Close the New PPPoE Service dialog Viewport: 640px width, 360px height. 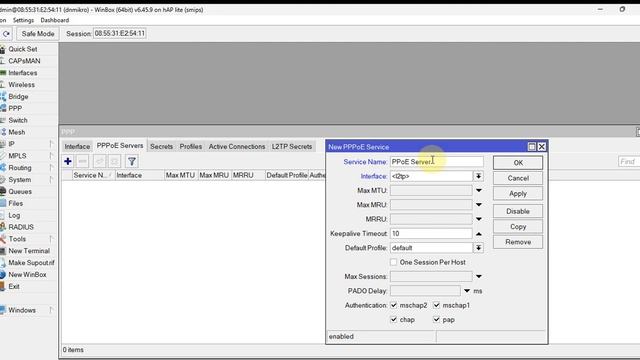(x=542, y=147)
